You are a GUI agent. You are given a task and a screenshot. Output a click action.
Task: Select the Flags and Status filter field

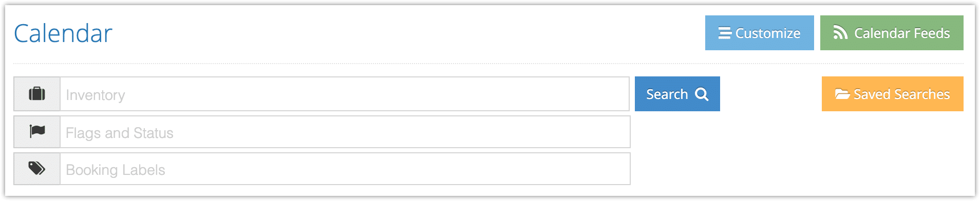click(x=345, y=132)
